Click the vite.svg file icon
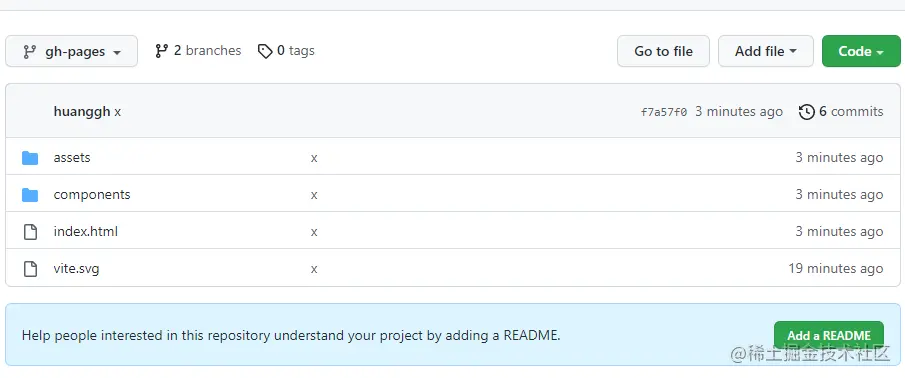Image resolution: width=905 pixels, height=378 pixels. tap(30, 269)
